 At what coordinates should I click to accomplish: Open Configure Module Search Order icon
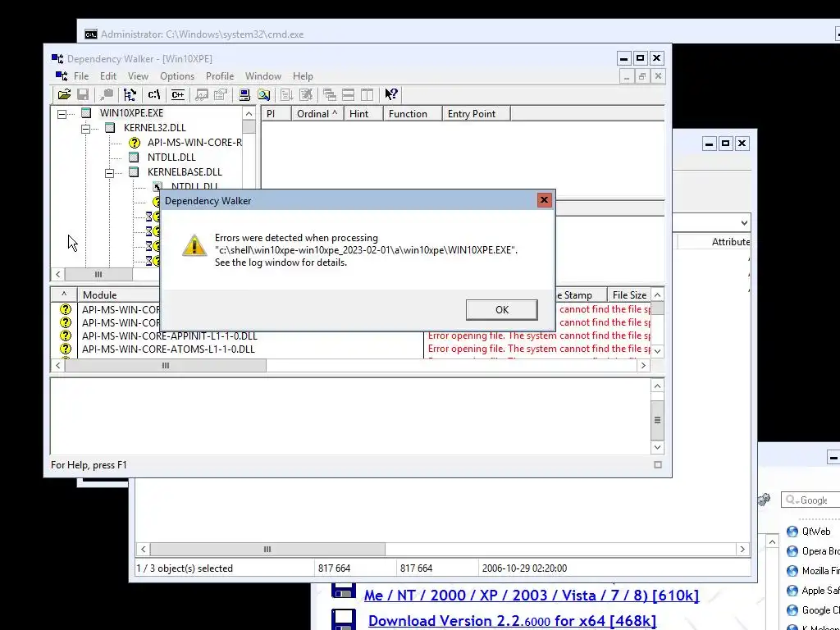263,95
